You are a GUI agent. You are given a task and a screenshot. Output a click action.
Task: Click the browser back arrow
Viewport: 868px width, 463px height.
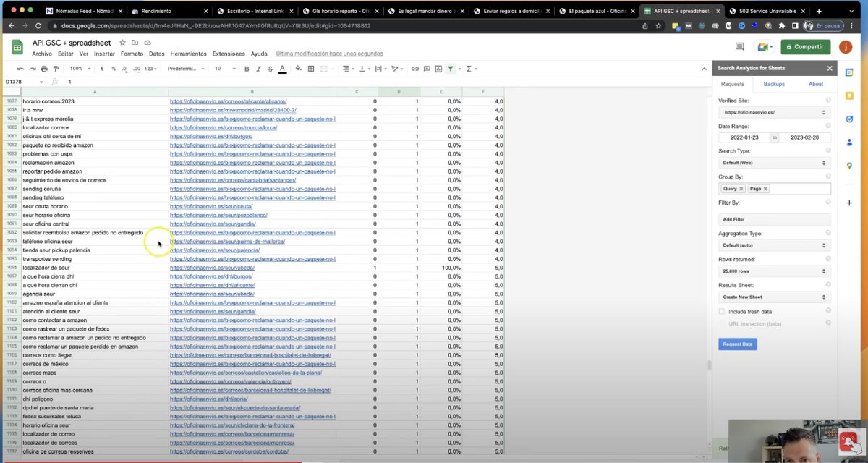tap(13, 25)
